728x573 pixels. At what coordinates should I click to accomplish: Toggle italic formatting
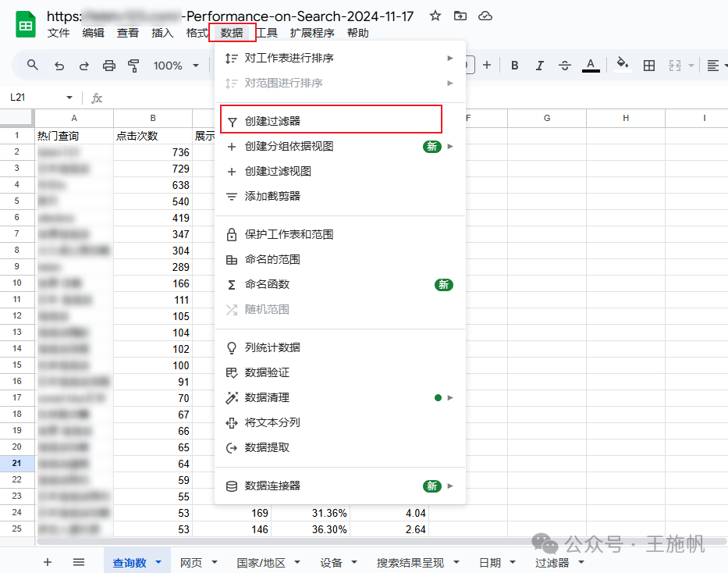[539, 66]
